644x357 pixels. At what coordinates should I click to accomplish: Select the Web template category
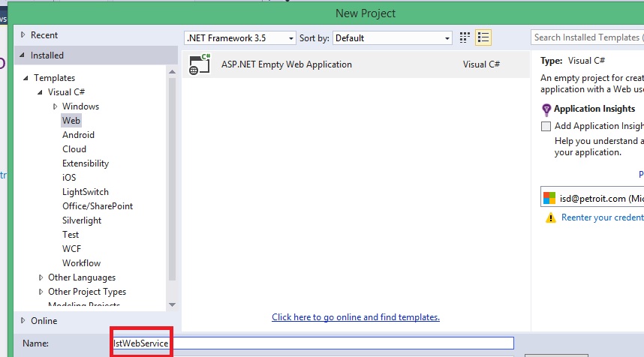click(x=71, y=121)
